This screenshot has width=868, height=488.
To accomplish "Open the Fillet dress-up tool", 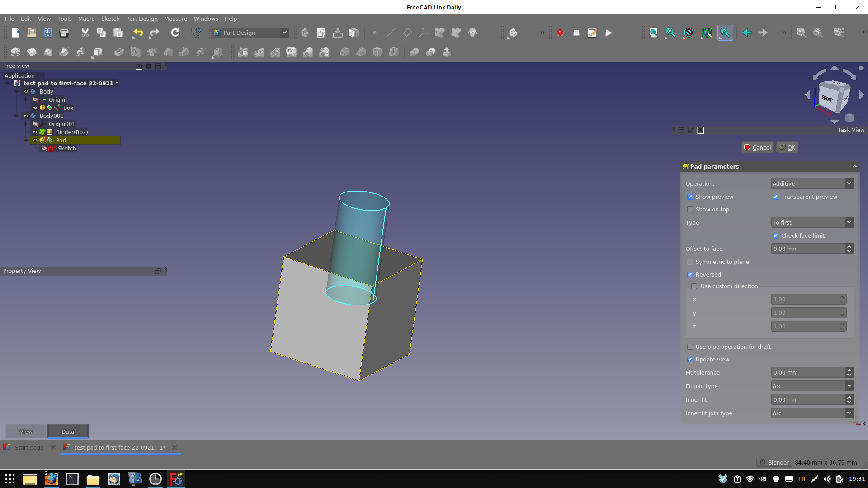I will click(344, 52).
